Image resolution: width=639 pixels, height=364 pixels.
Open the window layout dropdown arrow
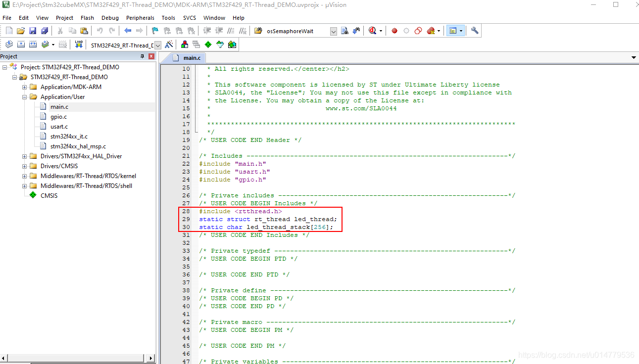pos(461,31)
